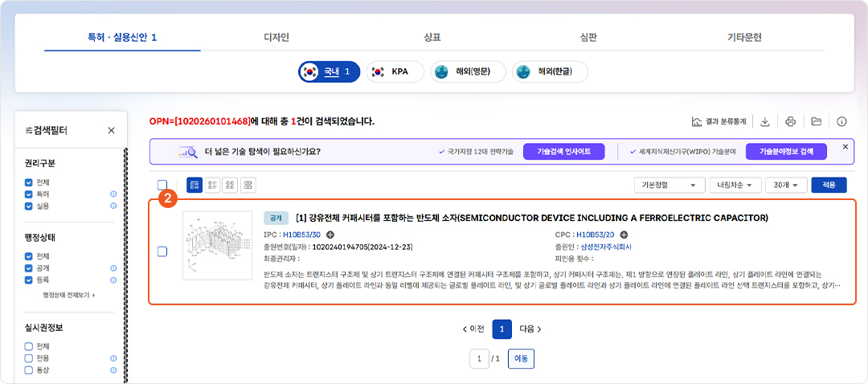Select the grid view icon
Image resolution: width=868 pixels, height=384 pixels.
230,185
